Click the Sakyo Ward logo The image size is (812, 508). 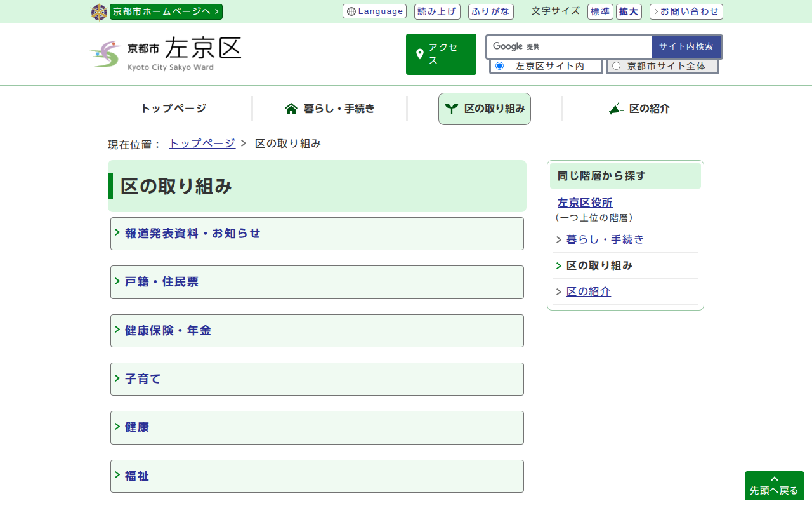[166, 54]
